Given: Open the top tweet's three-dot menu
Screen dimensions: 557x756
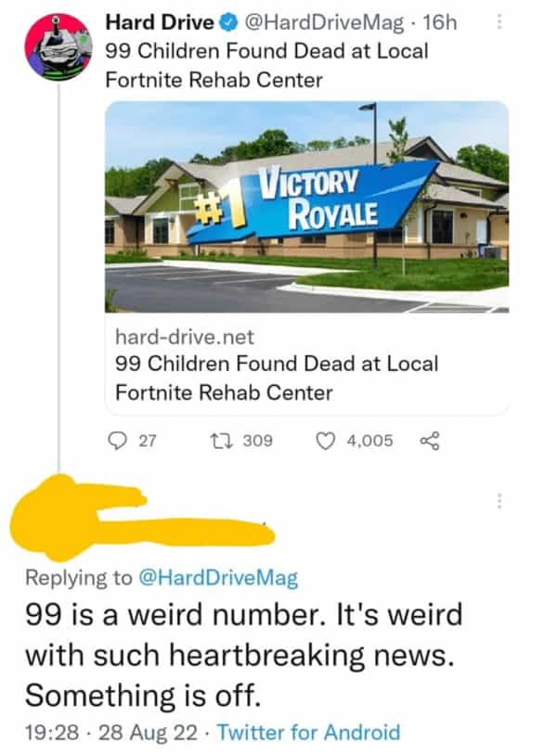Looking at the screenshot, I should click(x=499, y=21).
